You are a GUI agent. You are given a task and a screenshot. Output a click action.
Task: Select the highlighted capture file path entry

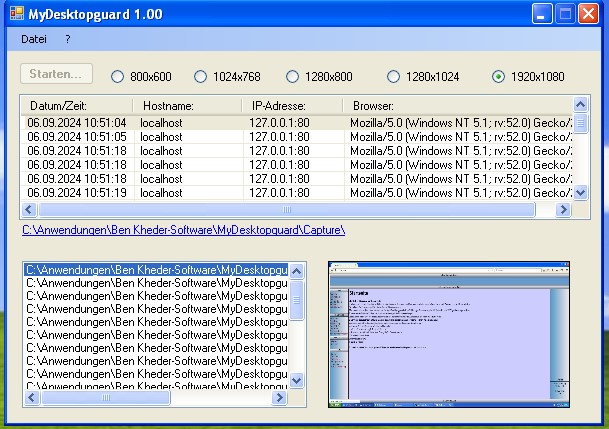click(157, 270)
